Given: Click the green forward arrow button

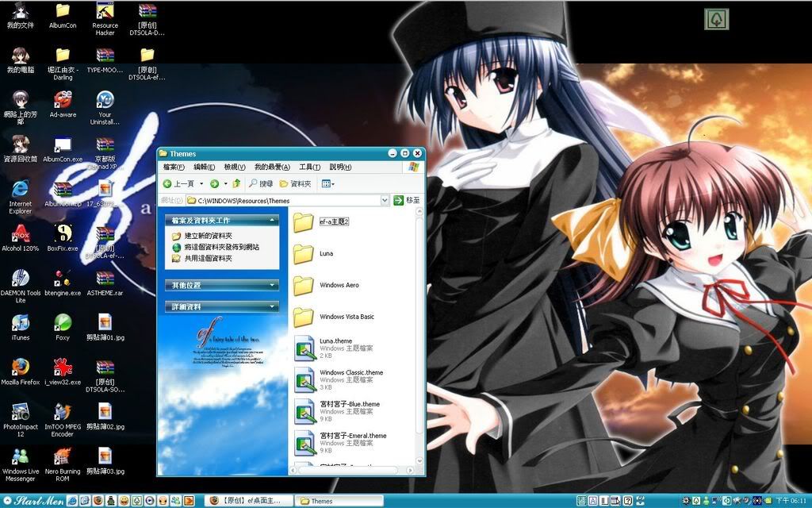Looking at the screenshot, I should (x=214, y=183).
